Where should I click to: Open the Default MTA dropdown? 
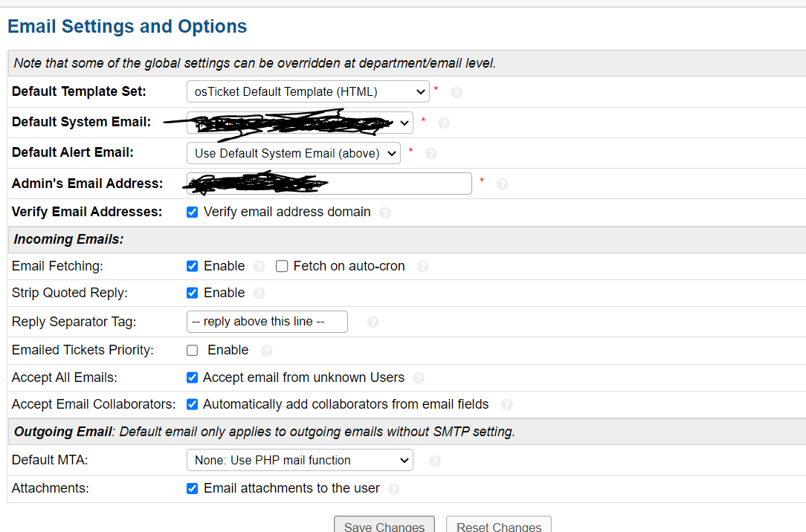(299, 460)
